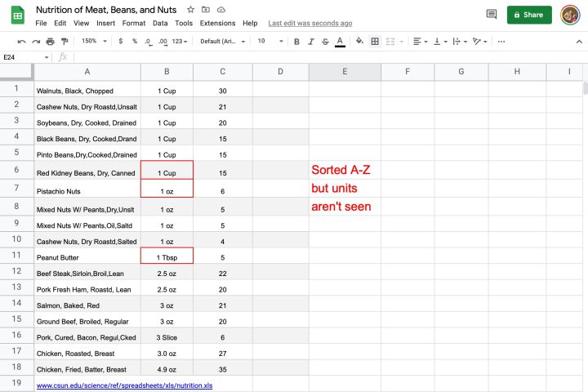Select cell 'Pistachio Nuts'
The width and height of the screenshot is (588, 392).
[x=87, y=189]
